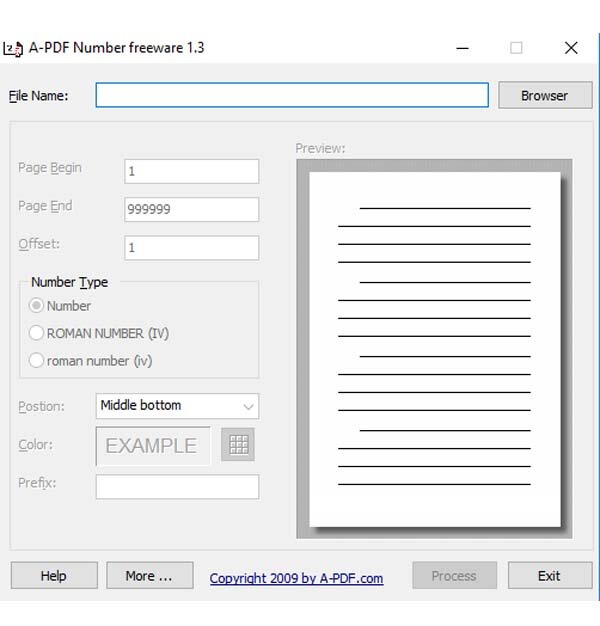The image size is (600, 626).
Task: Open the color picker grid icon
Action: [x=238, y=444]
